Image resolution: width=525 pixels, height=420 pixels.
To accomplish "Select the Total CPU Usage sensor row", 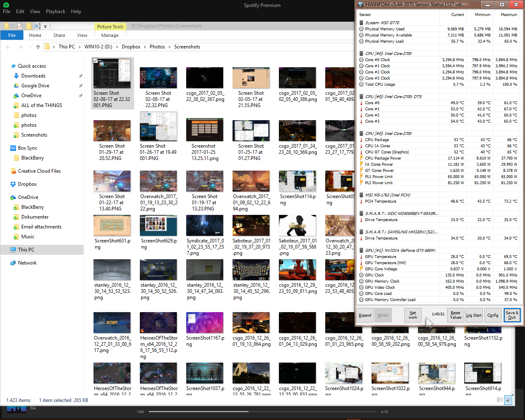I will tap(438, 84).
